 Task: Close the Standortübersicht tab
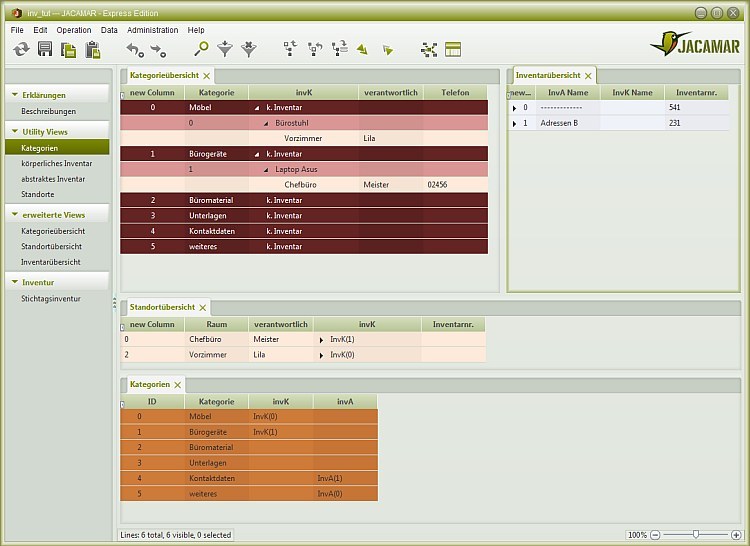(202, 308)
